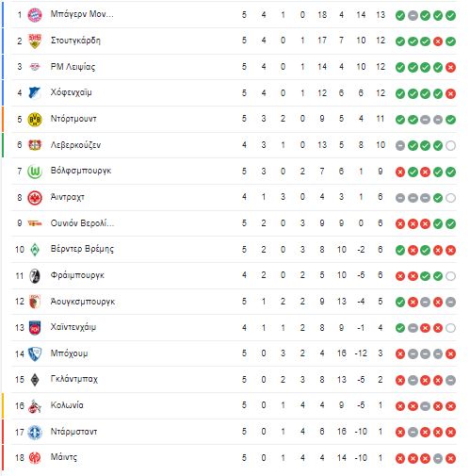Click the Mainz 05 red logo
470x476 pixels.
[x=35, y=458]
